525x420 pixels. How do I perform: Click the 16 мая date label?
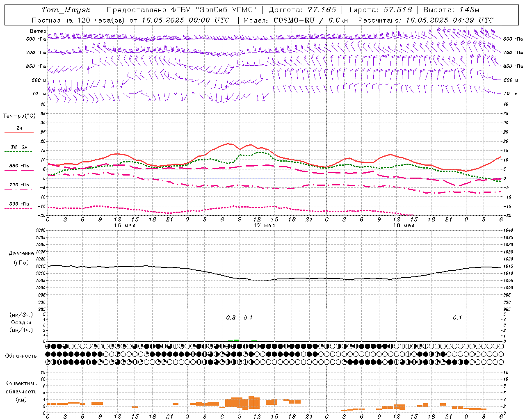(x=124, y=226)
